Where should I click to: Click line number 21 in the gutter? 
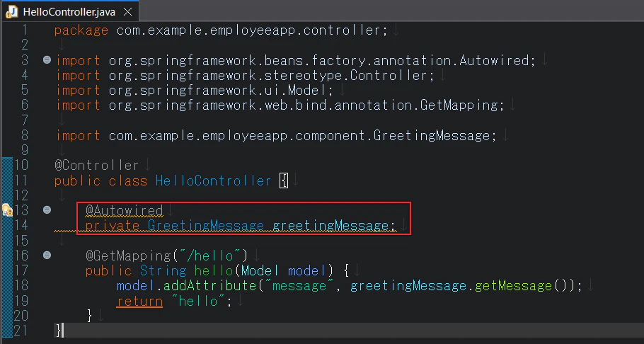click(21, 330)
